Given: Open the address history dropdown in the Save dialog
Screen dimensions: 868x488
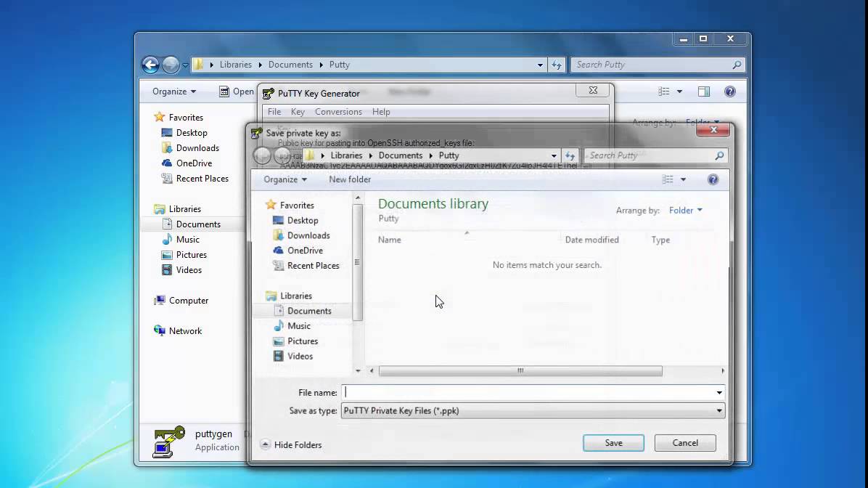Looking at the screenshot, I should pos(554,155).
